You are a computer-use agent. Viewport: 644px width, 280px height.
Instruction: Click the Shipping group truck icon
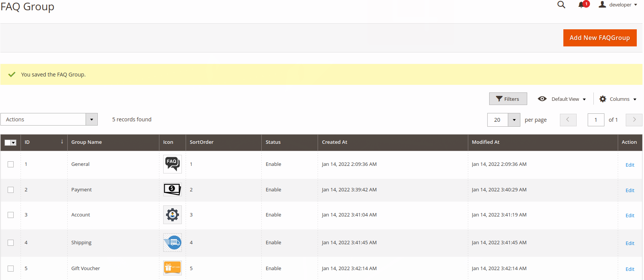click(172, 242)
